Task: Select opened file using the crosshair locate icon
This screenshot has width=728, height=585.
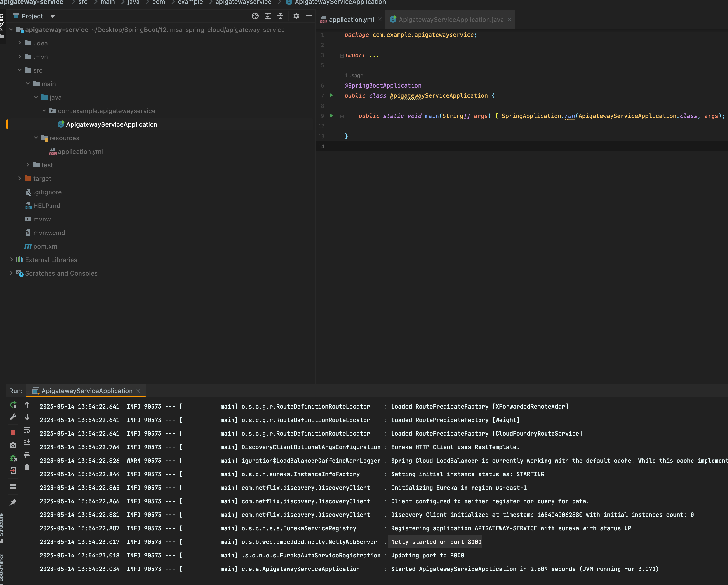Action: pyautogui.click(x=255, y=16)
